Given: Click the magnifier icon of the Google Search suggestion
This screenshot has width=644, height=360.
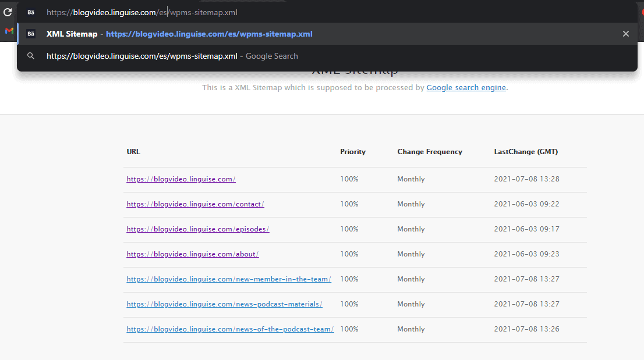Looking at the screenshot, I should click(x=31, y=56).
